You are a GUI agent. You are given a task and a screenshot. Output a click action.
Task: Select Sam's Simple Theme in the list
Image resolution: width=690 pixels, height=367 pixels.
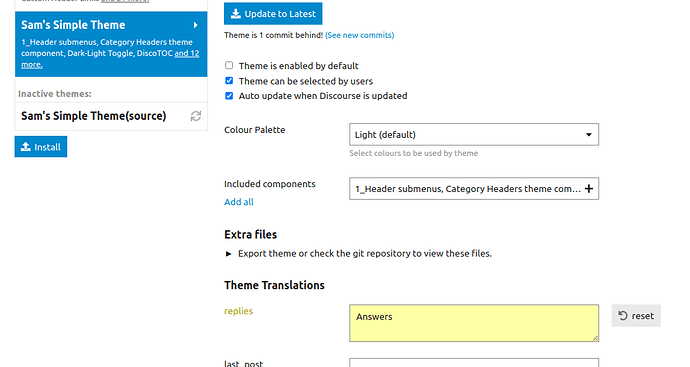coord(111,44)
